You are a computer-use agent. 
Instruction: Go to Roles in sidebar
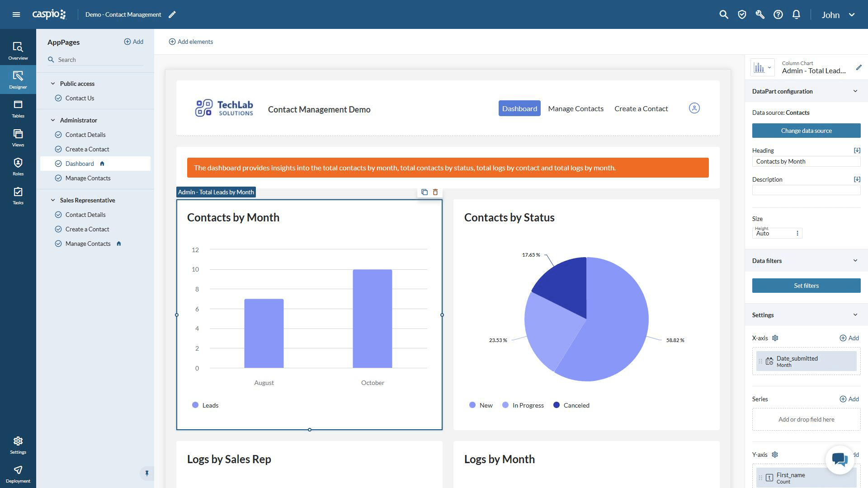pyautogui.click(x=18, y=166)
